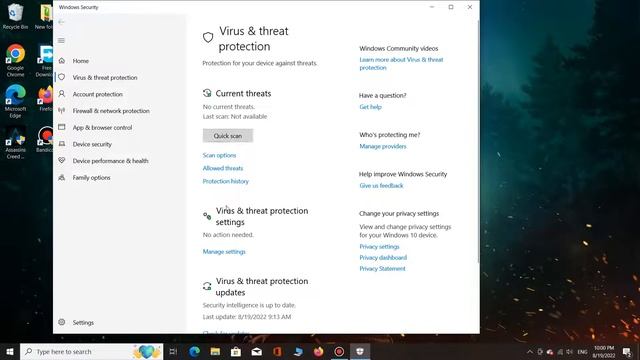Click Manage settings link
640x360 pixels.
tap(224, 251)
